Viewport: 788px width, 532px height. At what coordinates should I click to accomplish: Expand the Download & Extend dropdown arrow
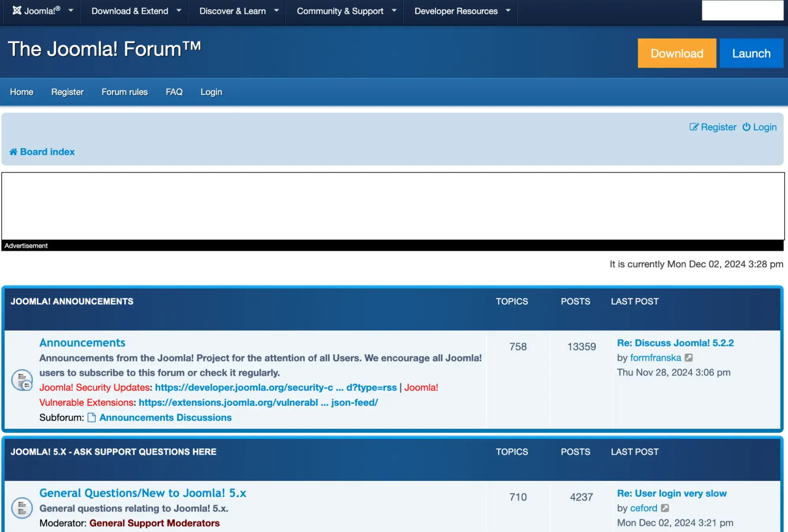coord(179,11)
